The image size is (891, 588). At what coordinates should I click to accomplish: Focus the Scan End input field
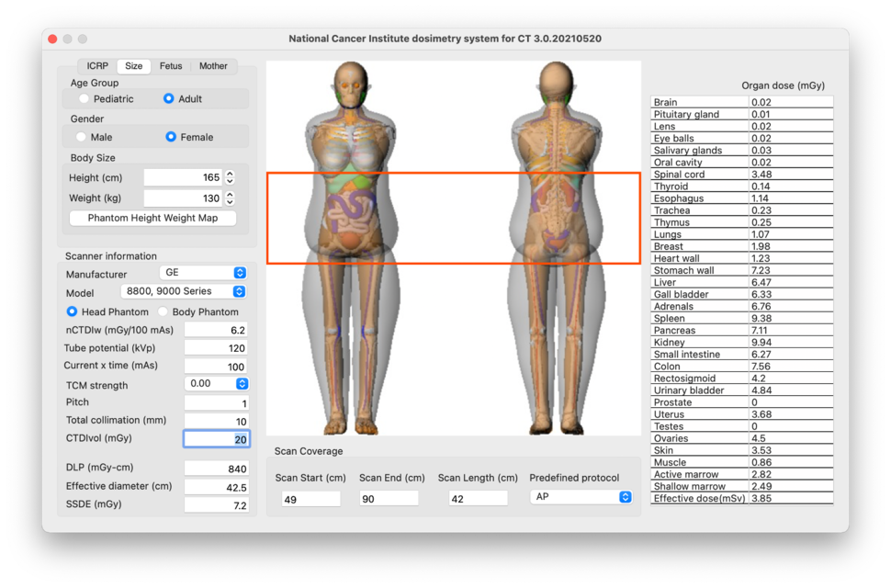(389, 498)
